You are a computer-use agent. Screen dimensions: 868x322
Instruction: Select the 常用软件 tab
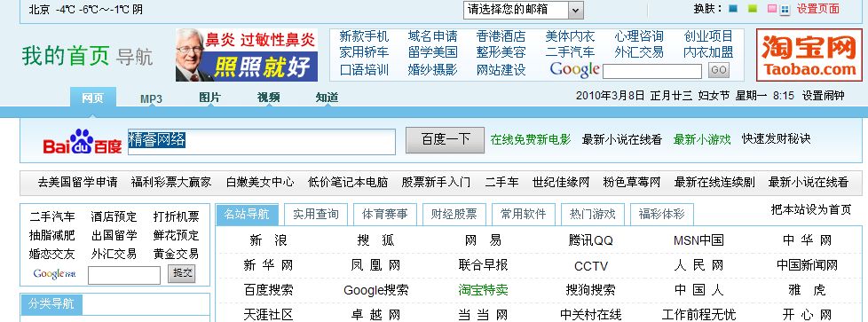point(523,214)
